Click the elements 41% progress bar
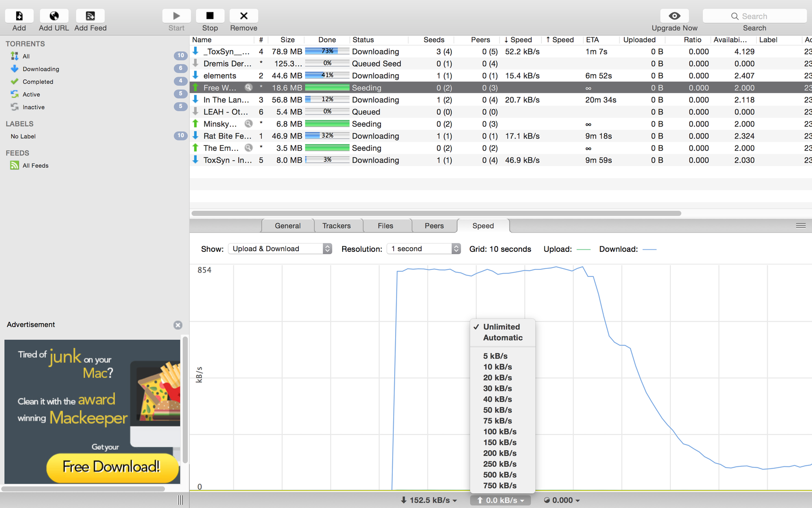This screenshot has height=508, width=812. (x=327, y=75)
